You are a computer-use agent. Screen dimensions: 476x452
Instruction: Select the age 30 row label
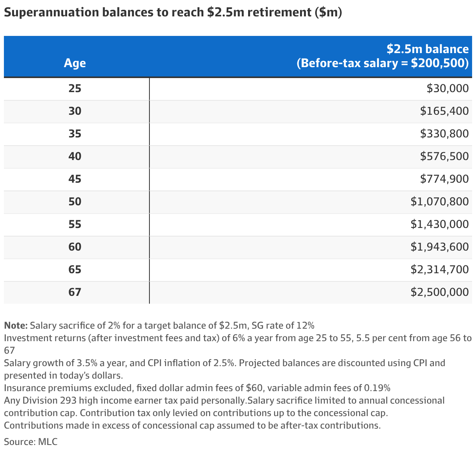tap(75, 111)
